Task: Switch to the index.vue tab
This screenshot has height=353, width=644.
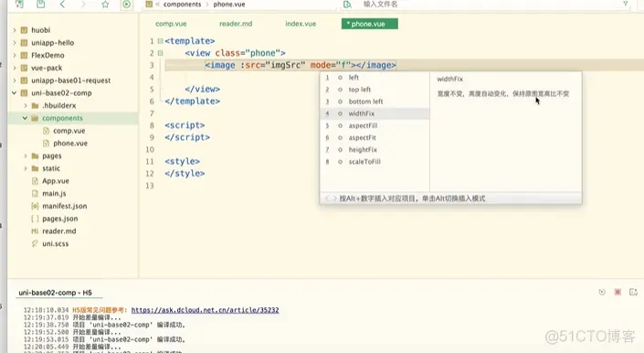Action: tap(301, 24)
